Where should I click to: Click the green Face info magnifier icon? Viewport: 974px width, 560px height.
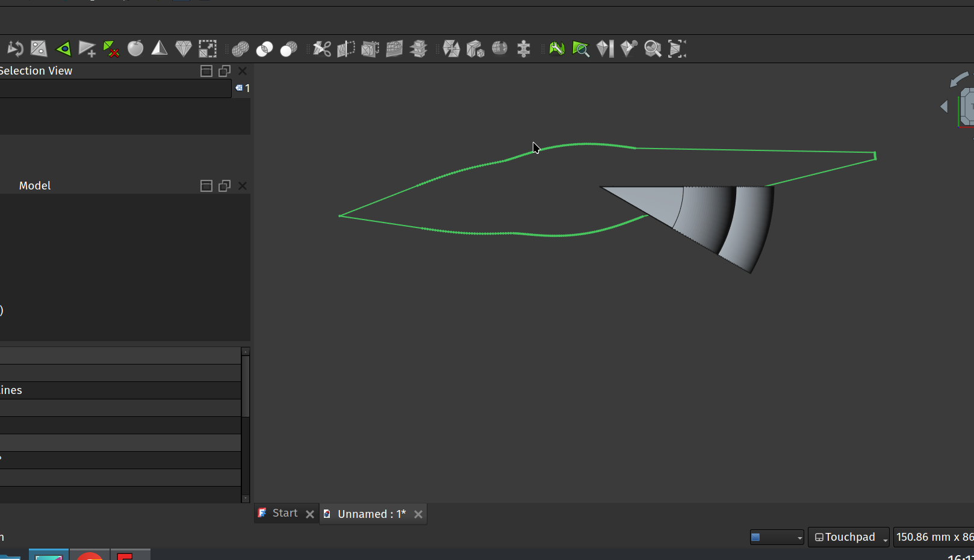click(581, 49)
